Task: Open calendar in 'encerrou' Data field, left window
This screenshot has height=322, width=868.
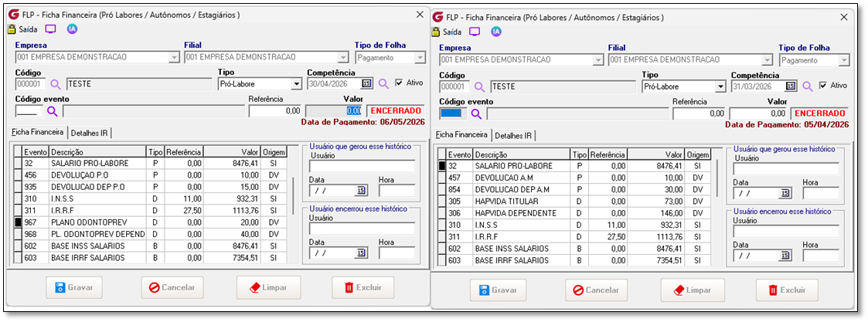Action: pos(360,253)
